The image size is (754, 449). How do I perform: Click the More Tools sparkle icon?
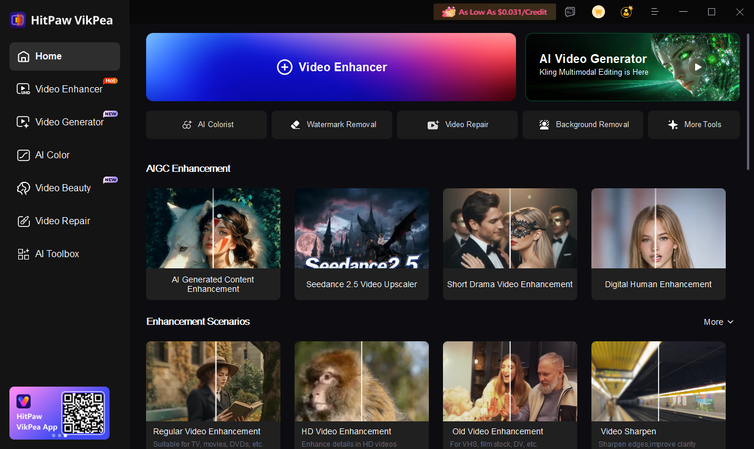tap(673, 125)
